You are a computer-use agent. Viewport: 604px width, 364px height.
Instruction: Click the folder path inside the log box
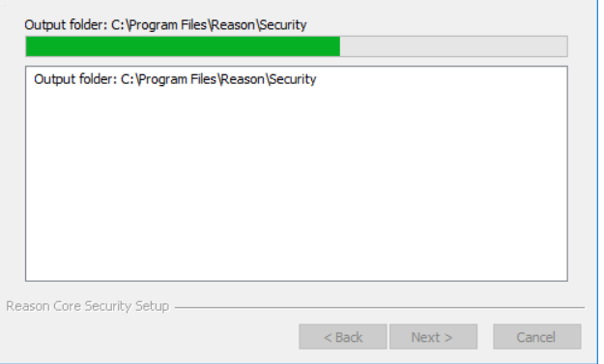[x=218, y=79]
